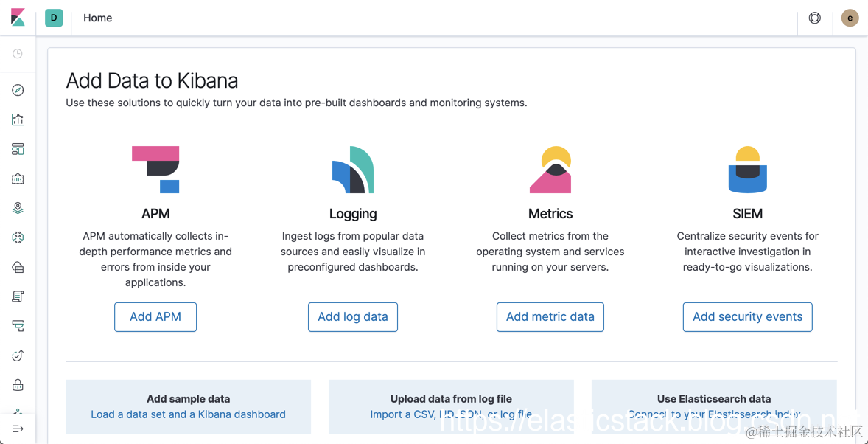The image size is (868, 444).
Task: Open Canvas icon in sidebar
Action: pos(18,178)
